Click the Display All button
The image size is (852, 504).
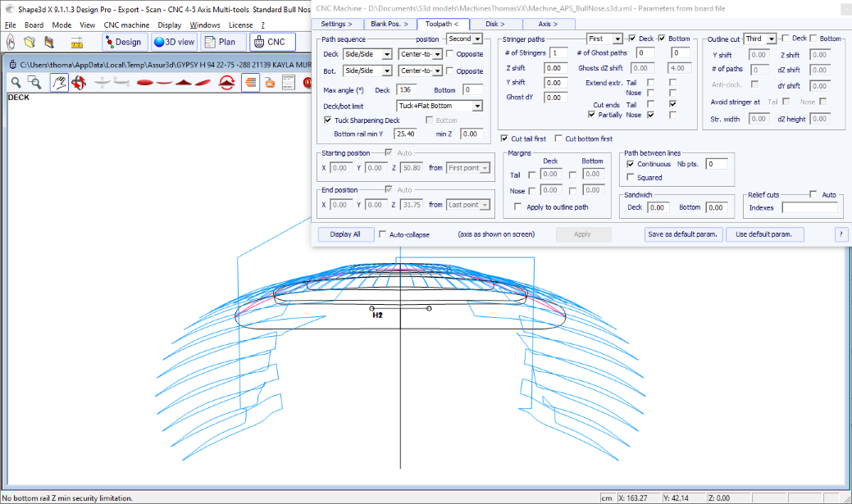[x=345, y=234]
